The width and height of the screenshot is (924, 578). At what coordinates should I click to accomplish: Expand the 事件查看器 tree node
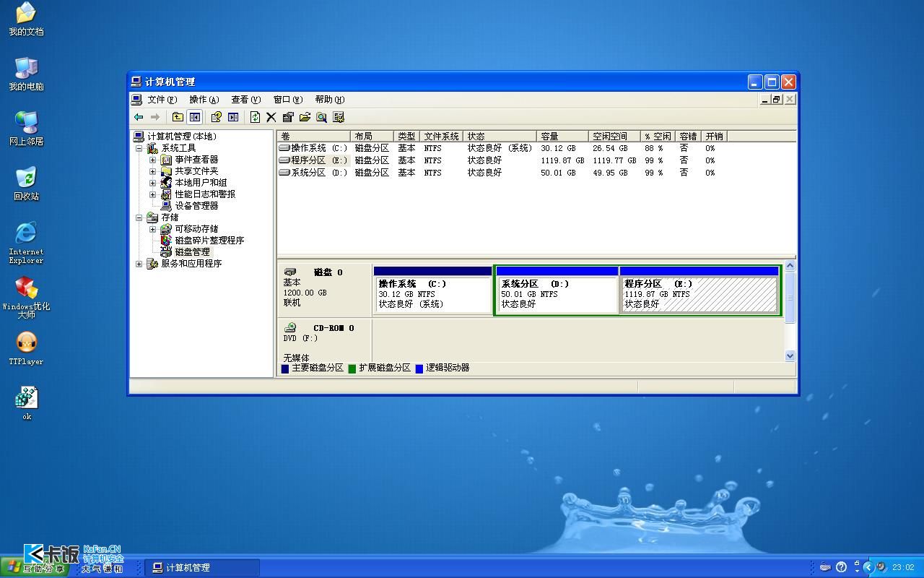click(152, 160)
